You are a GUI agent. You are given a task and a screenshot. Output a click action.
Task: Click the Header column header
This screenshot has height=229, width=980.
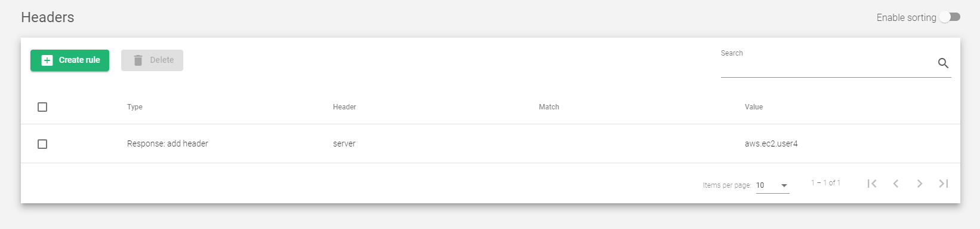pos(344,107)
